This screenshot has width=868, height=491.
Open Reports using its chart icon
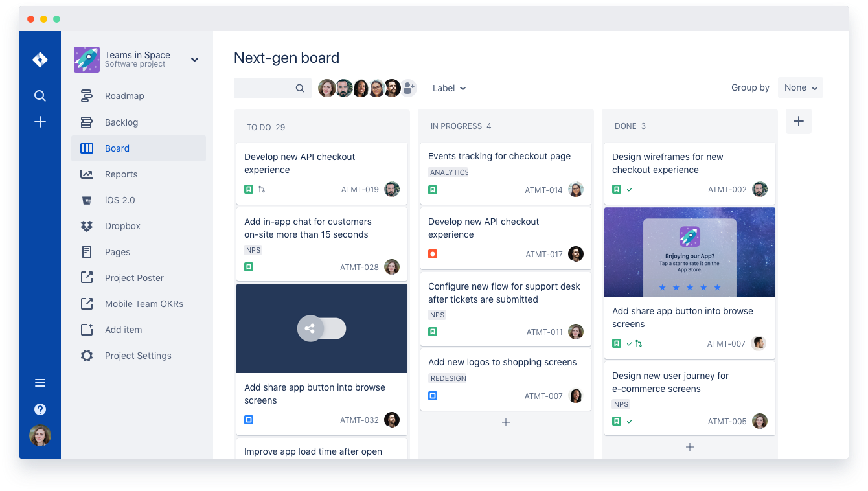tap(87, 174)
